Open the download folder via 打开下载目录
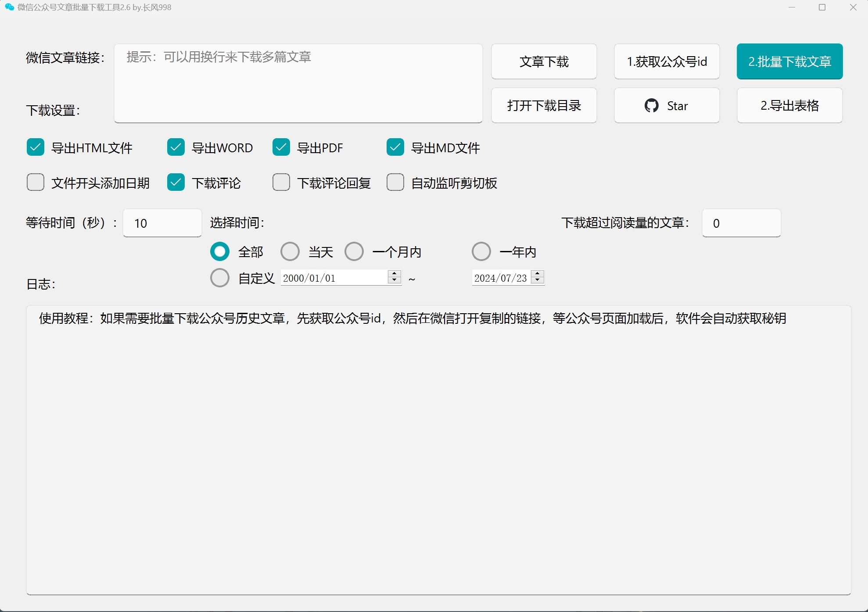The width and height of the screenshot is (868, 612). pos(544,105)
